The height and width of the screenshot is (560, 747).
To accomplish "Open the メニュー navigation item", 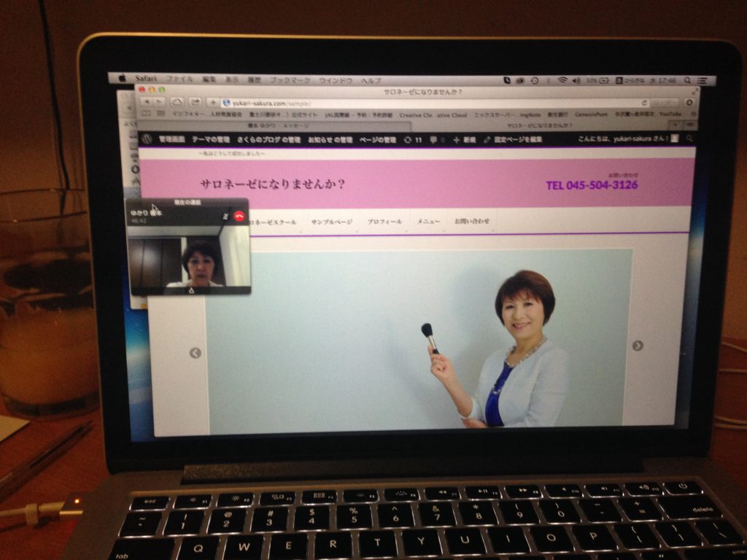I will tap(428, 222).
